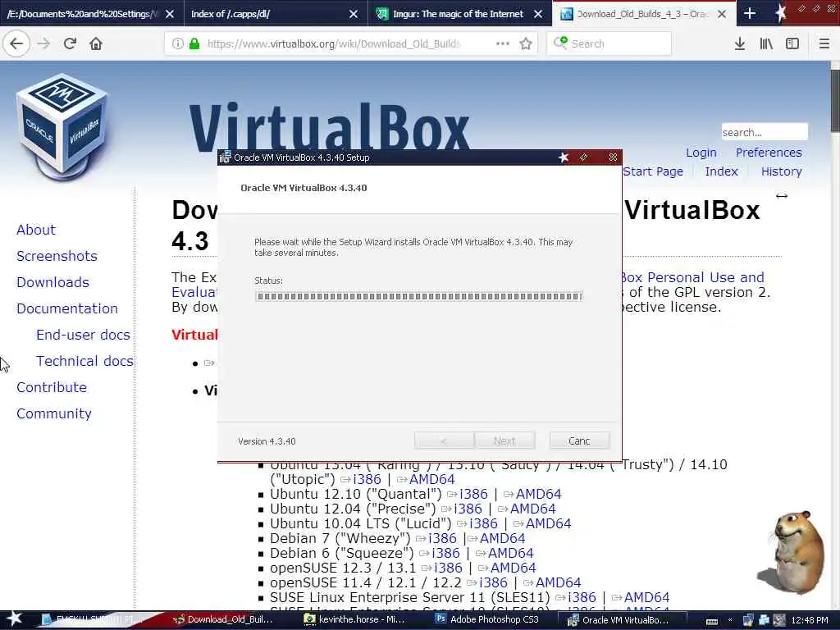The height and width of the screenshot is (630, 840).
Task: Click Cancel in VirtualBox Setup
Action: tap(579, 441)
